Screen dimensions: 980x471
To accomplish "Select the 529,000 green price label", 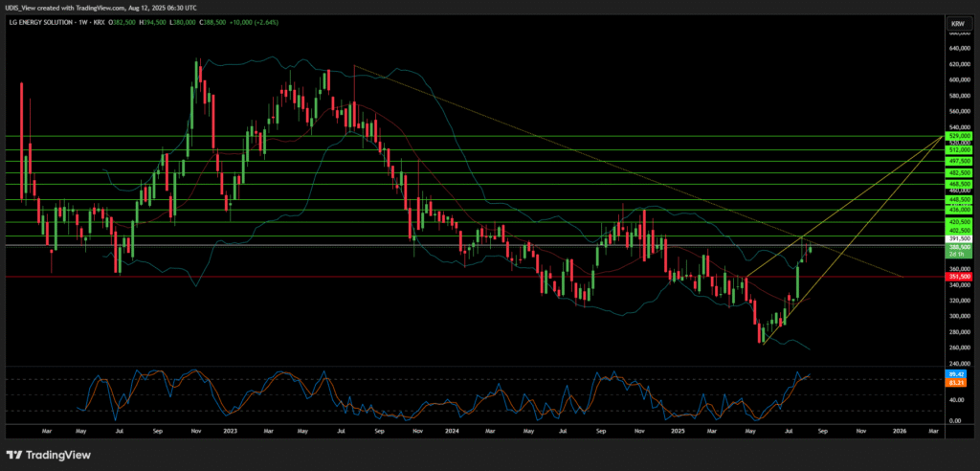I will (x=959, y=137).
